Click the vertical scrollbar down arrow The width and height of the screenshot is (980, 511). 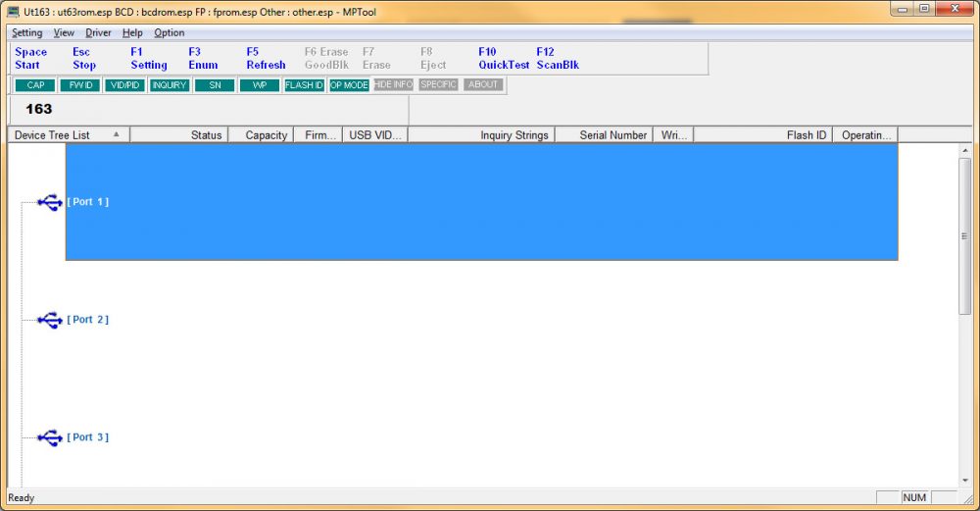965,478
